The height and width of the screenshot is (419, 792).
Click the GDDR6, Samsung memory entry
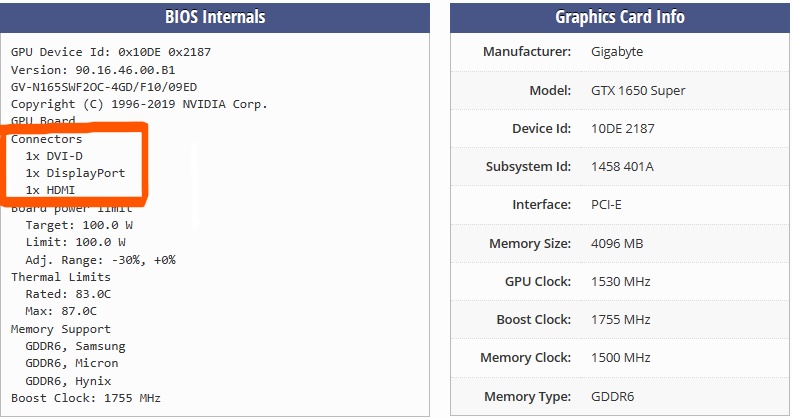point(75,346)
